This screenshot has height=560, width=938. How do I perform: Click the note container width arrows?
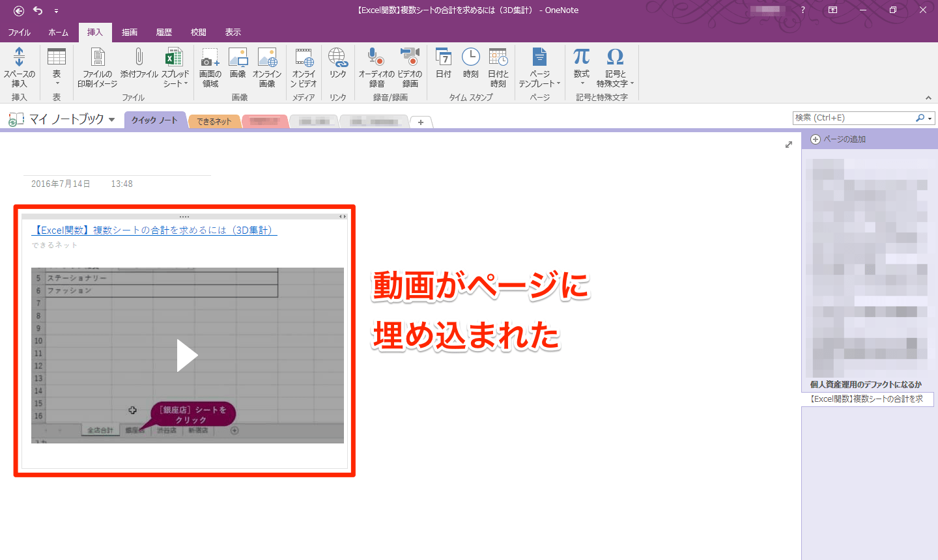pyautogui.click(x=341, y=217)
